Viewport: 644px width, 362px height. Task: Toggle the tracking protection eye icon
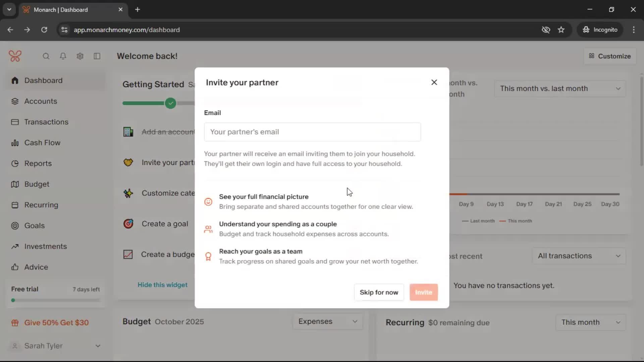[546, 30]
